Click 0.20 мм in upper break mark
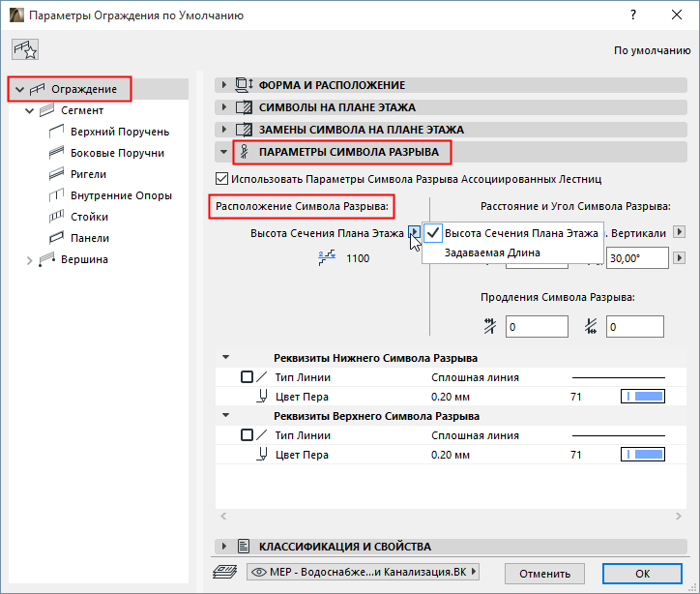Image resolution: width=700 pixels, height=594 pixels. click(450, 455)
